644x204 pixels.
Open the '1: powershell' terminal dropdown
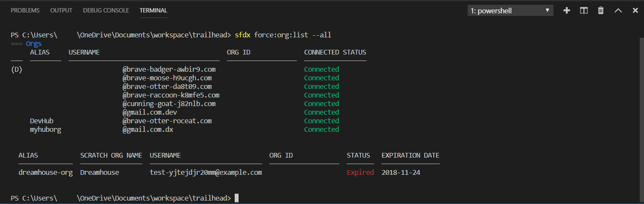click(x=510, y=11)
